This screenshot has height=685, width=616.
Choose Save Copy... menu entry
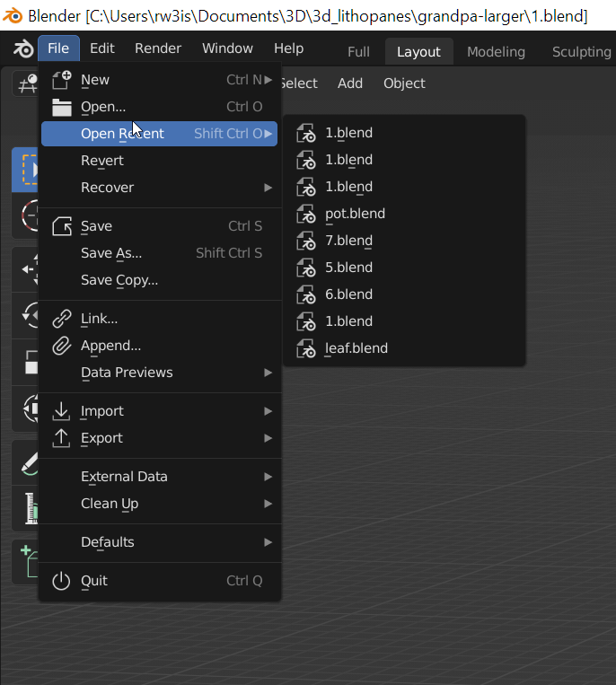click(160, 280)
